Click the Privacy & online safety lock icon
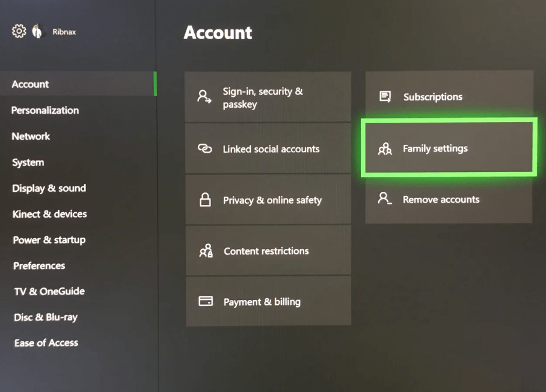The width and height of the screenshot is (546, 392). coord(205,200)
